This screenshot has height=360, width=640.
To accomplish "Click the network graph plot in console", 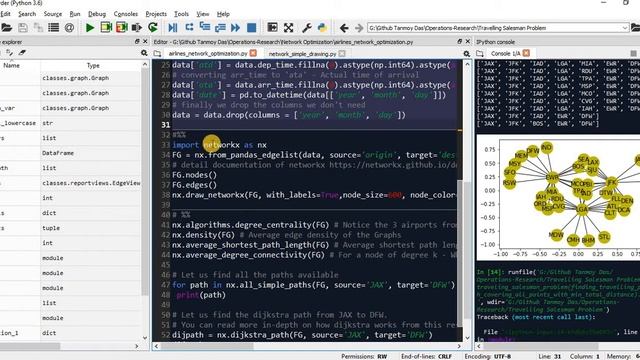I will click(x=558, y=198).
